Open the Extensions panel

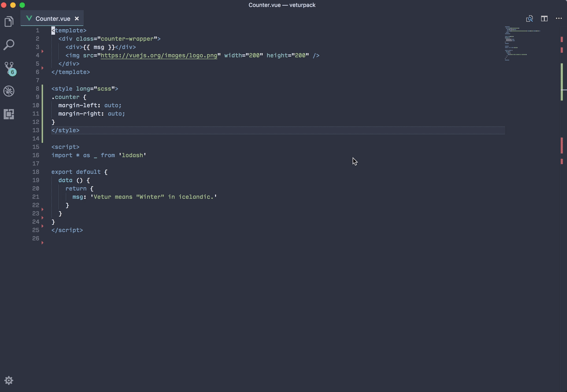tap(9, 114)
